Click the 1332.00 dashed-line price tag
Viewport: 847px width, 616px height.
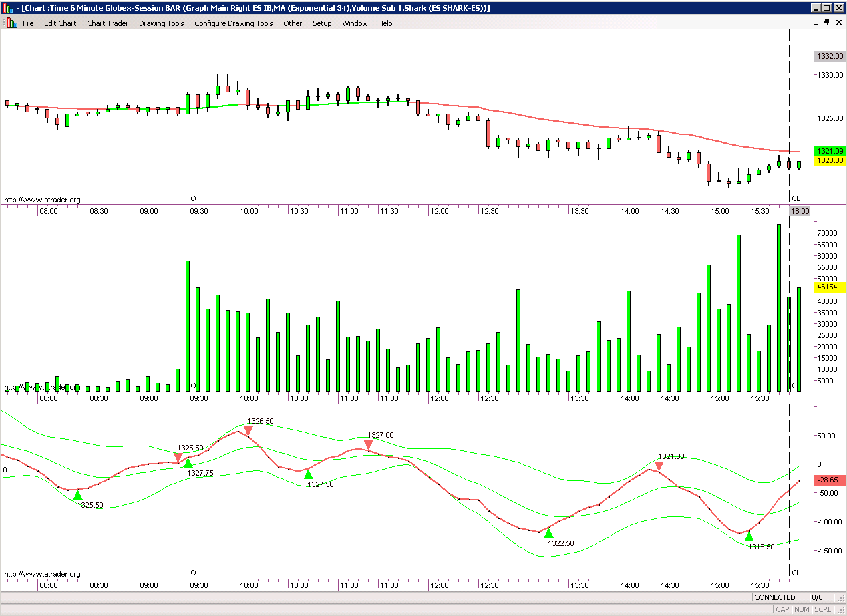830,57
